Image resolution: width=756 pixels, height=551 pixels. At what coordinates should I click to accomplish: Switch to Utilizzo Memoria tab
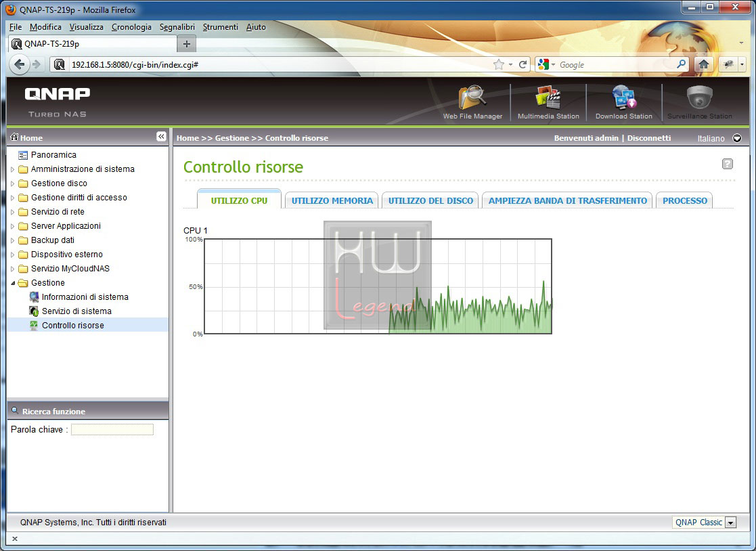pos(332,200)
